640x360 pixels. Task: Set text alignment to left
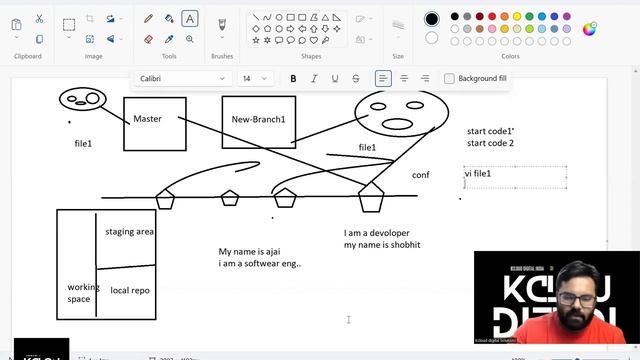383,78
